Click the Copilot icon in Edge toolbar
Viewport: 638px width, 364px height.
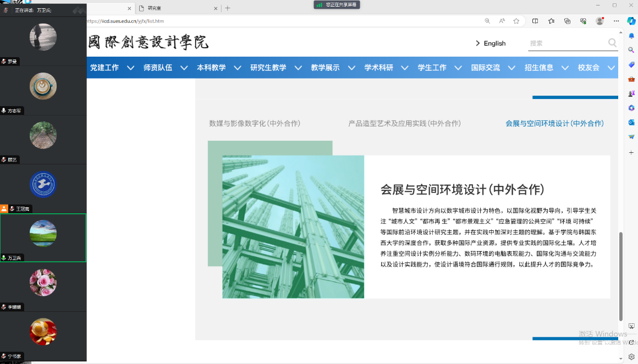(x=631, y=21)
